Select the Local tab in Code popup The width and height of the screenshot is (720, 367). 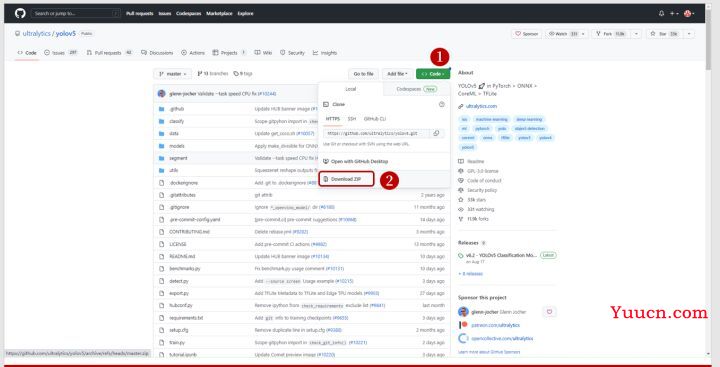coord(350,89)
